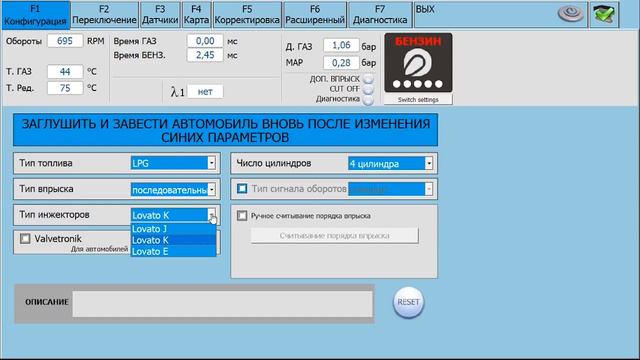Go to F4 Карта tab
Image resolution: width=640 pixels, height=360 pixels.
[x=196, y=15]
